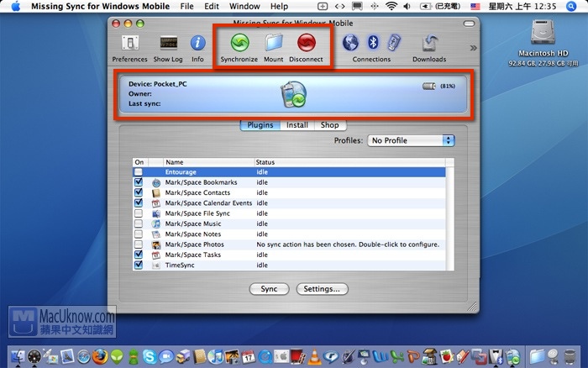
Task: Enable the Entourage plugin checkbox
Action: click(x=139, y=171)
